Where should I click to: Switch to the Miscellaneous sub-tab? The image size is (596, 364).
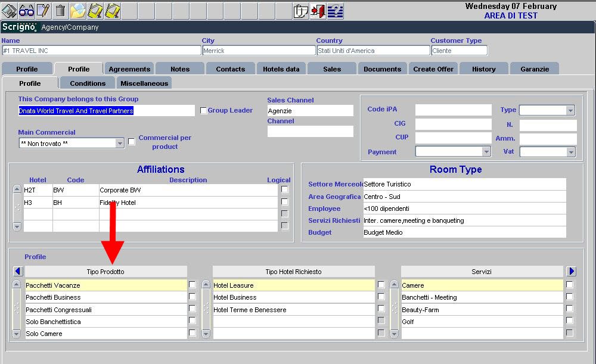pos(144,83)
